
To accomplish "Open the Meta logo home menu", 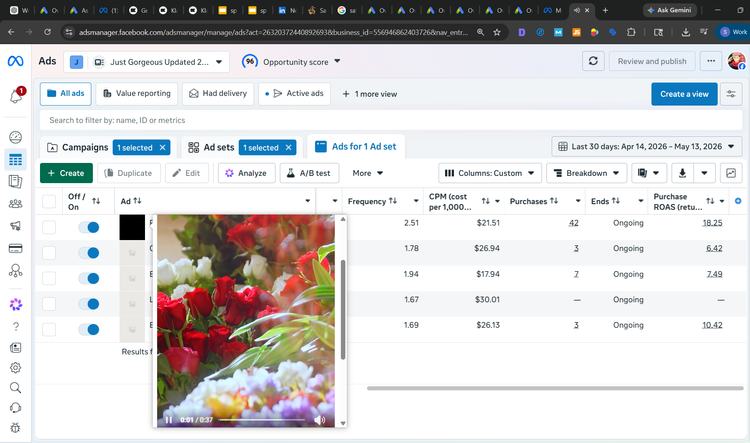I will click(x=15, y=61).
